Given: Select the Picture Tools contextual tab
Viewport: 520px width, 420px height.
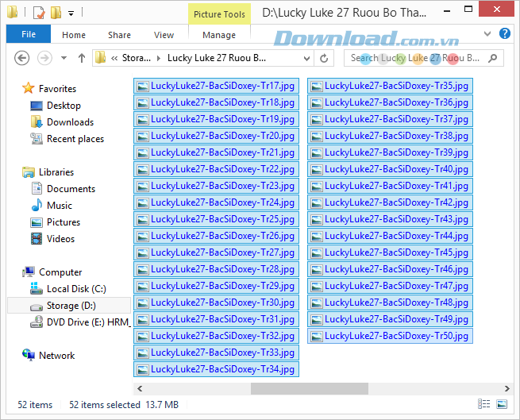Looking at the screenshot, I should (x=219, y=14).
